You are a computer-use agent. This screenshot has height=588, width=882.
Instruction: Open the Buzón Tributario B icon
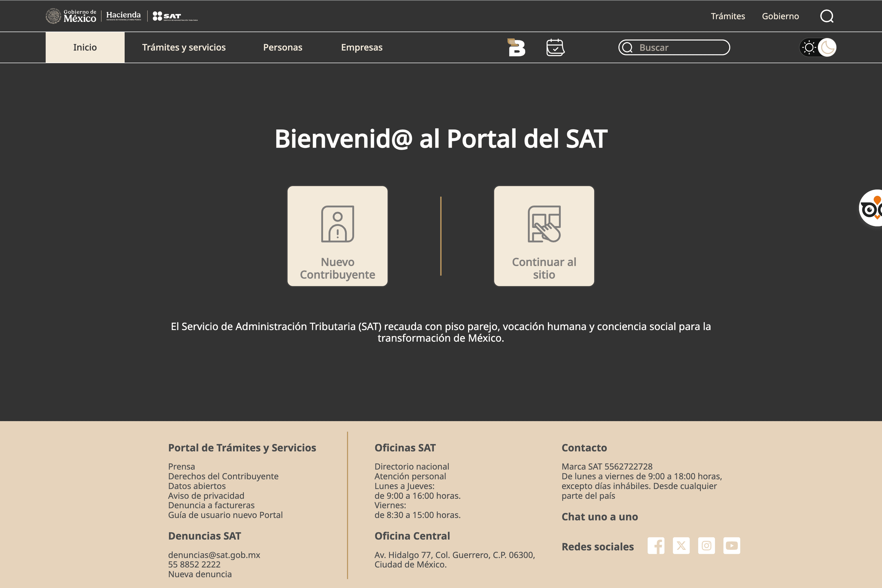[517, 47]
